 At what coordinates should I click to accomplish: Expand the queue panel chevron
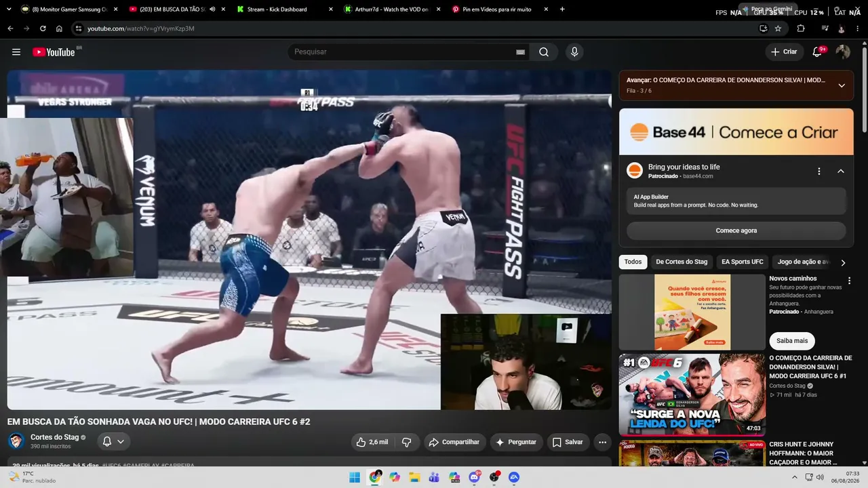pos(842,85)
